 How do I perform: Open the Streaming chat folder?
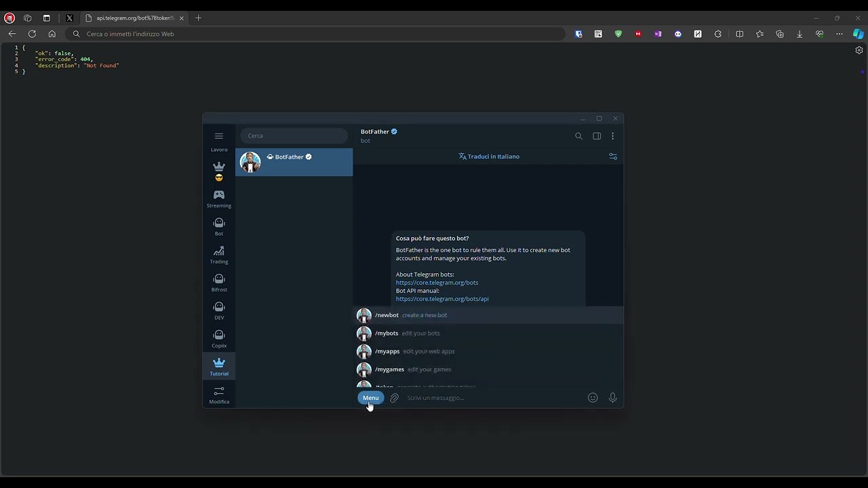pyautogui.click(x=218, y=199)
